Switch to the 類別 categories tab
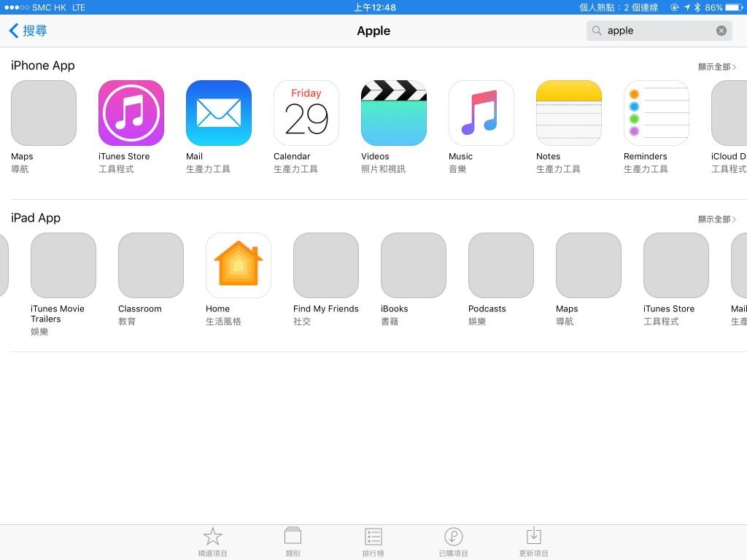 point(293,542)
